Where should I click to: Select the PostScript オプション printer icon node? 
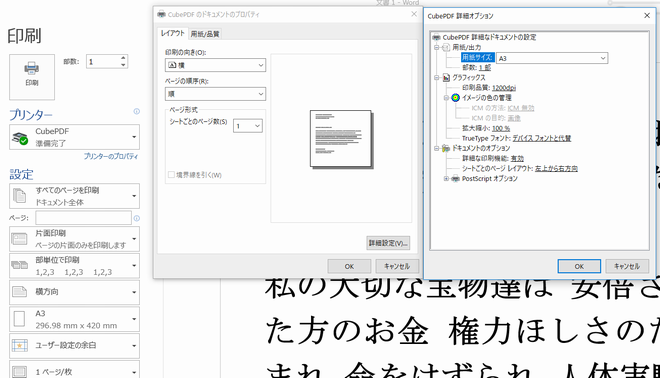pyautogui.click(x=455, y=178)
